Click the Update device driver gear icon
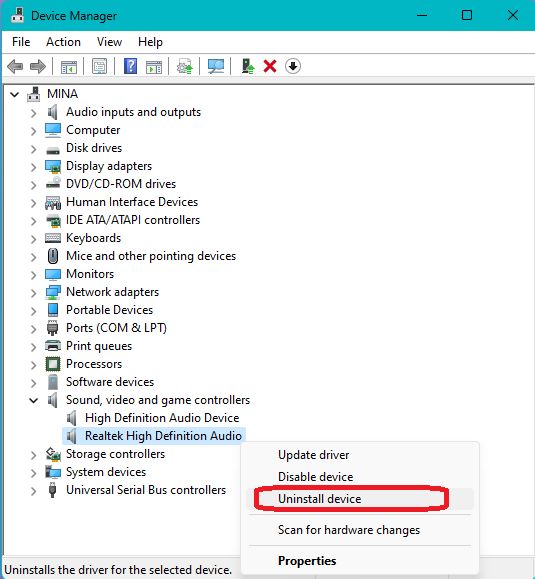The height and width of the screenshot is (579, 535). (x=185, y=66)
